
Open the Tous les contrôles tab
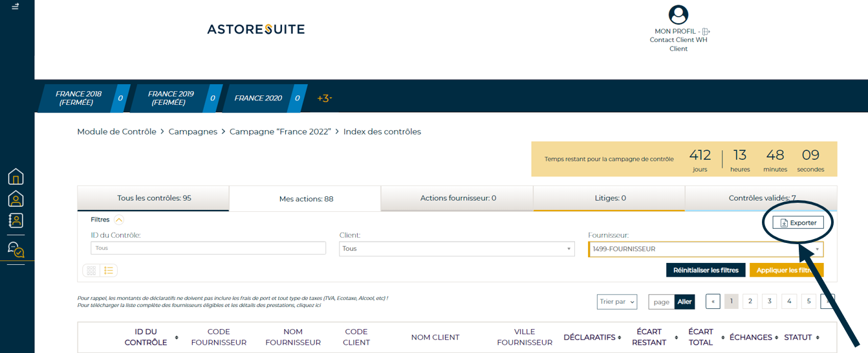pyautogui.click(x=154, y=198)
